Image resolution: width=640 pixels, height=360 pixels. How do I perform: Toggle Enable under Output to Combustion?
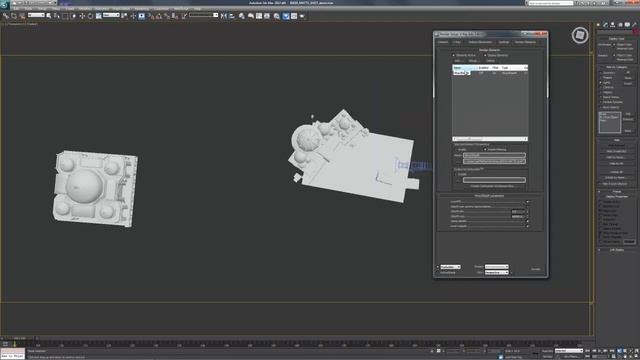pyautogui.click(x=456, y=174)
